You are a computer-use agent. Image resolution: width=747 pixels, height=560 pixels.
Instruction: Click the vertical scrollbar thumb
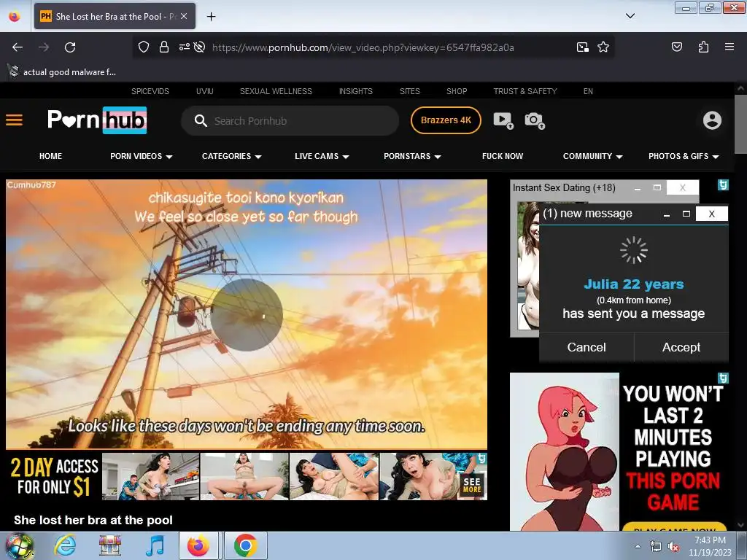click(x=740, y=124)
